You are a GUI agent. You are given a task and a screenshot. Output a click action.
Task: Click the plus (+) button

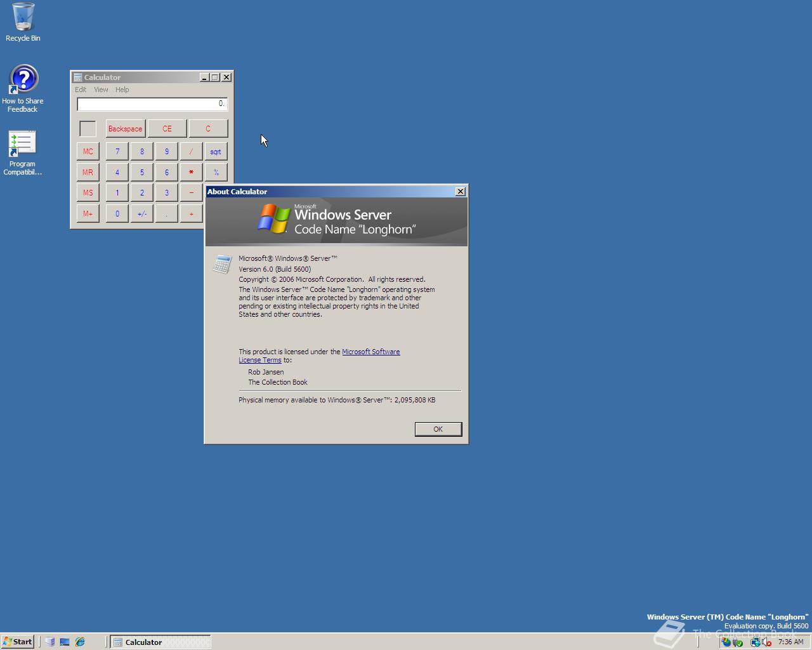click(x=191, y=213)
